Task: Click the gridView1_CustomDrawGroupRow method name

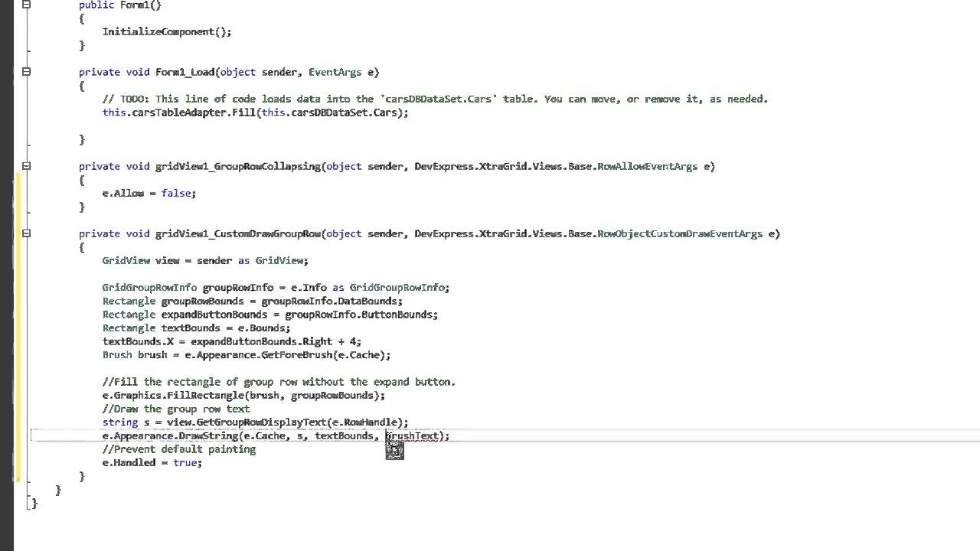Action: [x=237, y=233]
